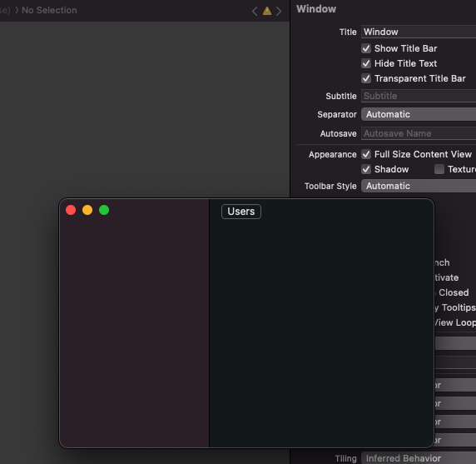The image size is (476, 464).
Task: Click the red close button of preview window
Action: 71,210
